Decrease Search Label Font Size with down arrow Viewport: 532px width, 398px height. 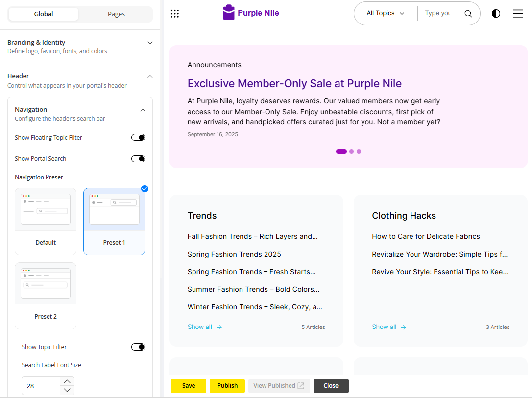68,390
